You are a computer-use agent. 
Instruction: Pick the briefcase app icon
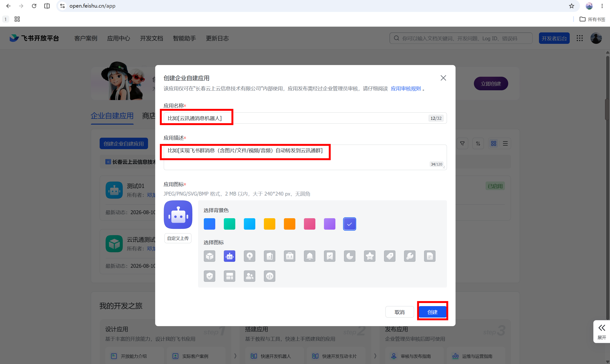pyautogui.click(x=290, y=256)
